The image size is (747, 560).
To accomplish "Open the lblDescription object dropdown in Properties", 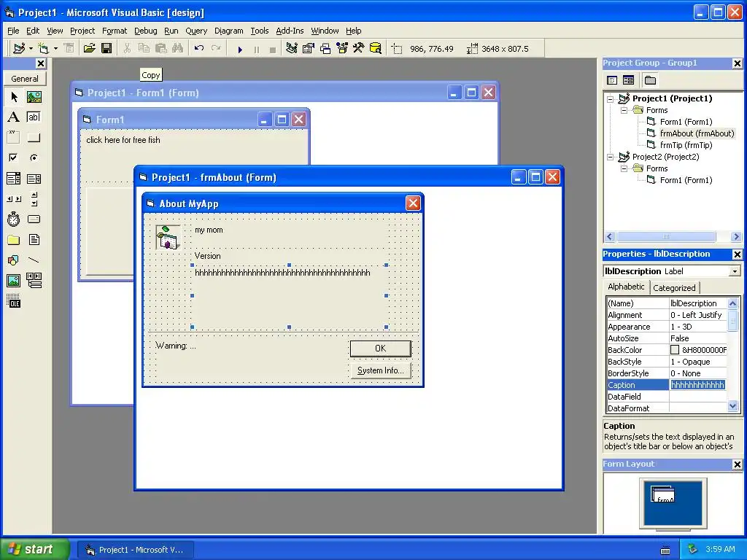I will [735, 271].
